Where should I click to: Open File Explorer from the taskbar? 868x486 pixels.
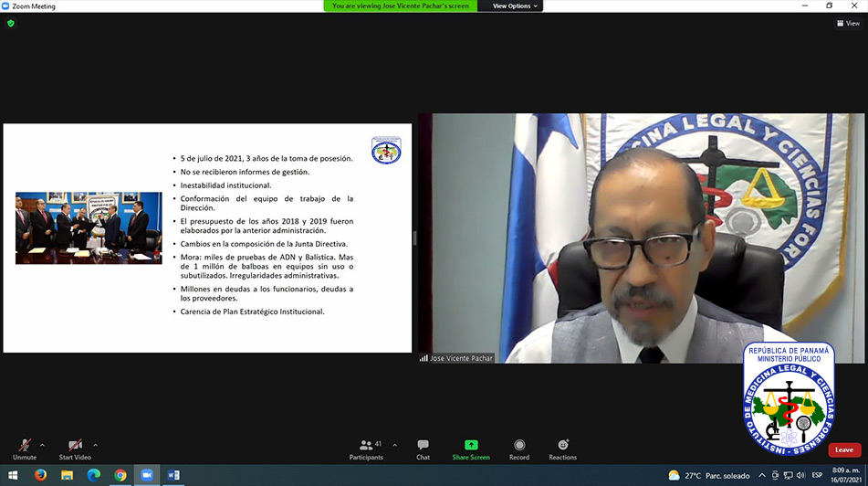click(67, 475)
